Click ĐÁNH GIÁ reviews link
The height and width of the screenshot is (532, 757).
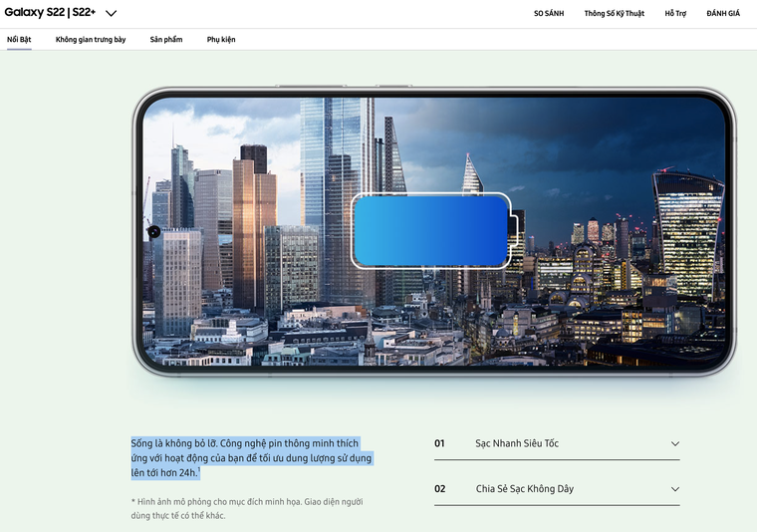pos(723,14)
